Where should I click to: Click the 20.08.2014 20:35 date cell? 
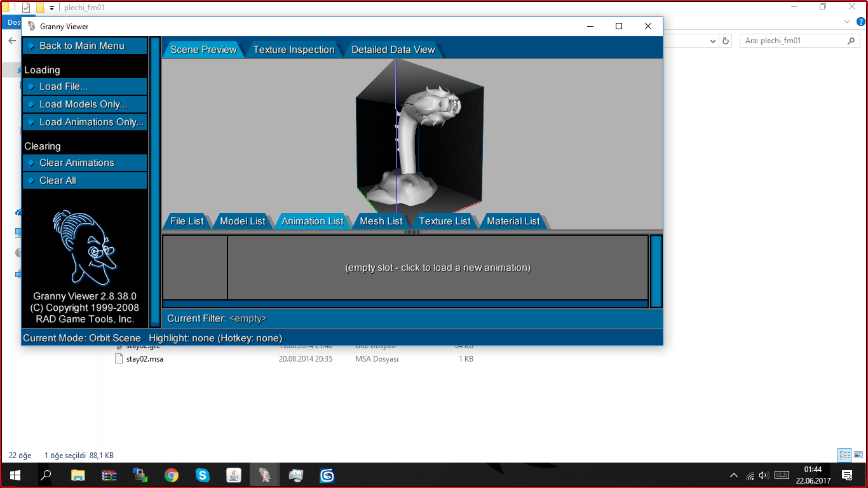coord(306,359)
